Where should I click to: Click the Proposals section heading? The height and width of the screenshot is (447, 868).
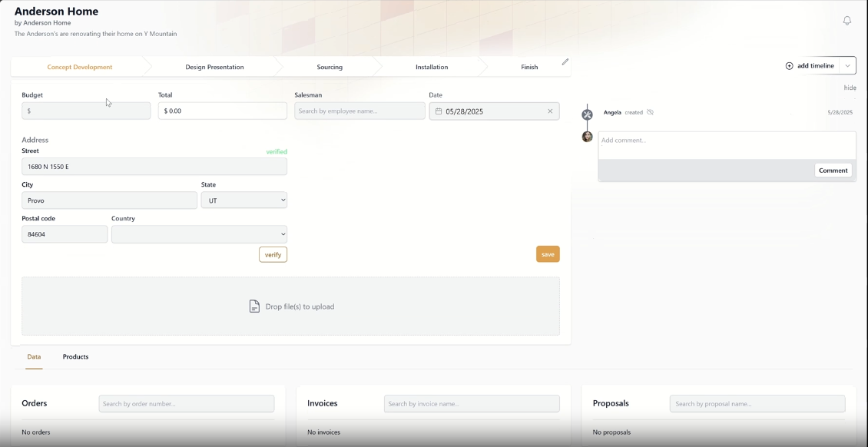pyautogui.click(x=611, y=403)
